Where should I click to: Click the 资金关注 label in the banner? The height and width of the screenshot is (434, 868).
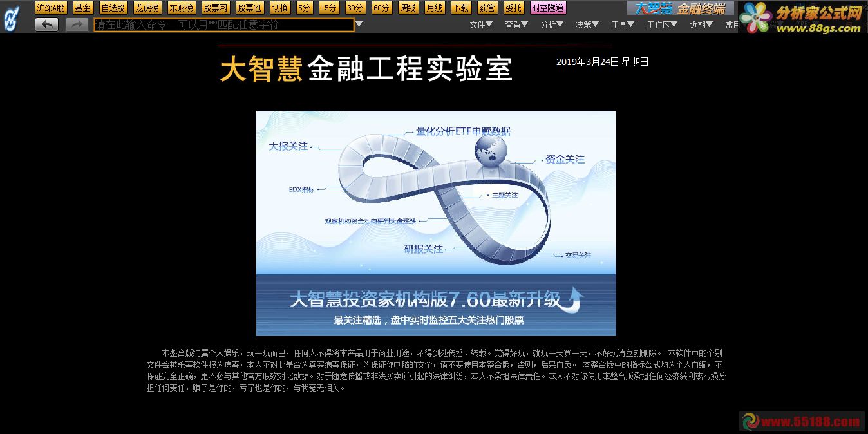point(565,158)
